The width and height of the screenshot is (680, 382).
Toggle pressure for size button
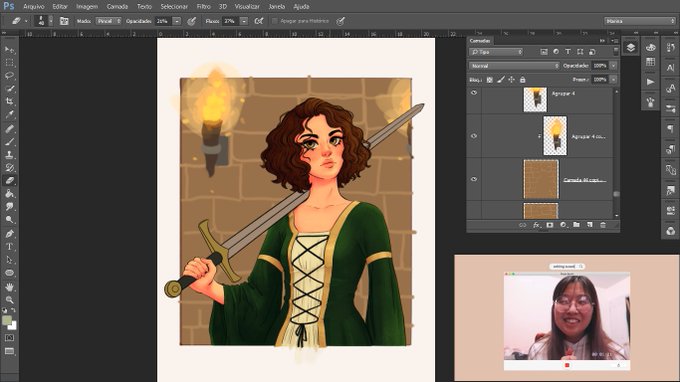[340, 21]
